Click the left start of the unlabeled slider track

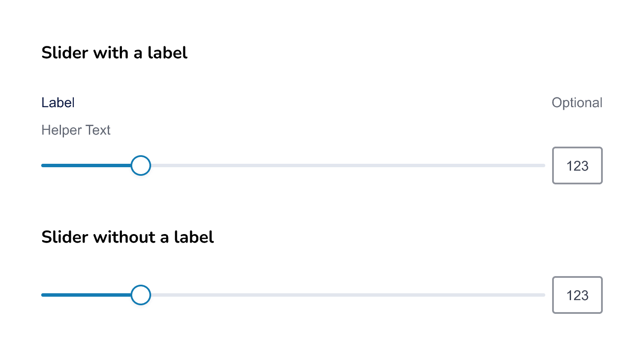coord(43,295)
